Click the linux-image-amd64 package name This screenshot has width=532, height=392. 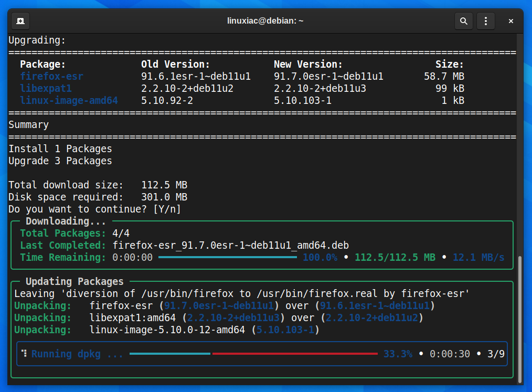69,100
